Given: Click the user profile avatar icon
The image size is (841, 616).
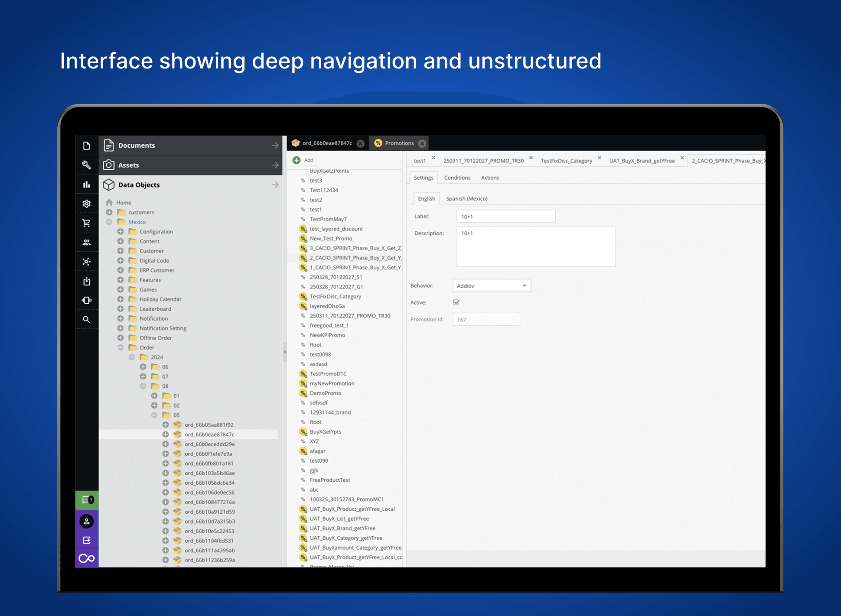Looking at the screenshot, I should pyautogui.click(x=87, y=521).
